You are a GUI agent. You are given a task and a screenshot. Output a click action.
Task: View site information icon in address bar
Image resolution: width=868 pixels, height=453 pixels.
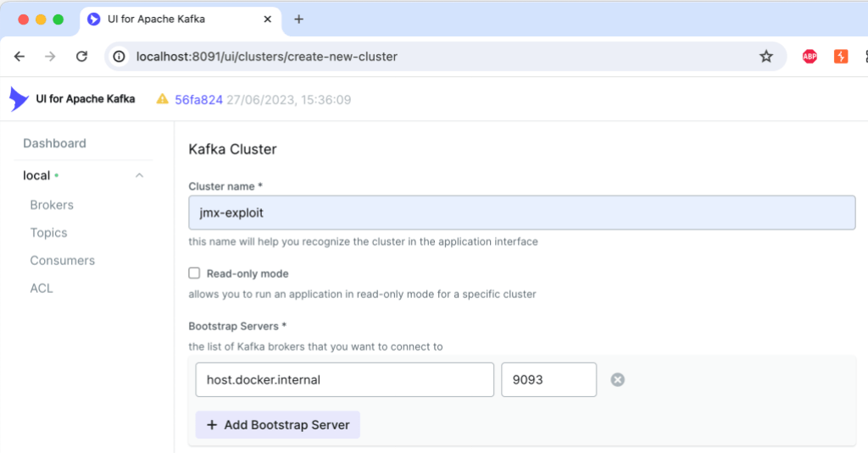[x=120, y=57]
